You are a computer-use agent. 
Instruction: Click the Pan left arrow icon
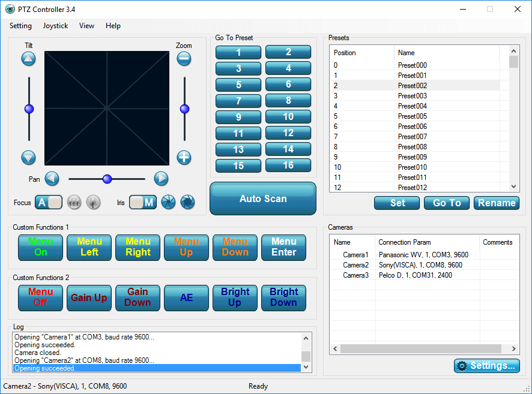pyautogui.click(x=52, y=179)
